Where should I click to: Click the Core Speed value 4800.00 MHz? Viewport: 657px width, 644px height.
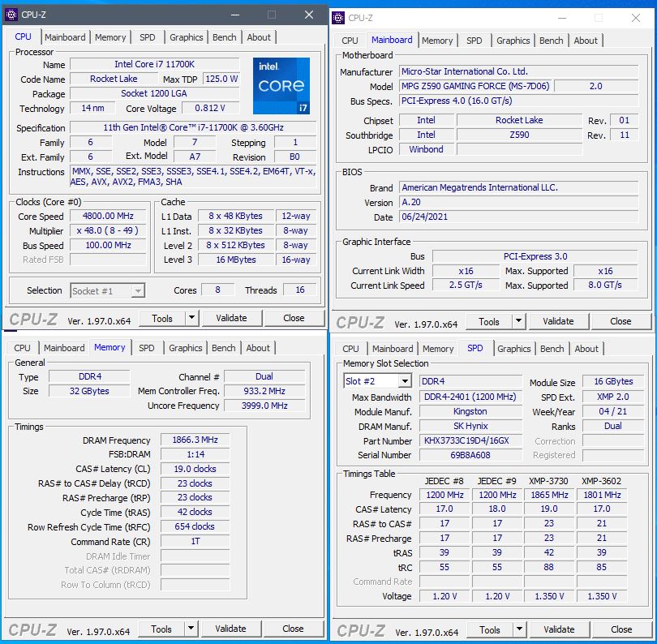(108, 216)
